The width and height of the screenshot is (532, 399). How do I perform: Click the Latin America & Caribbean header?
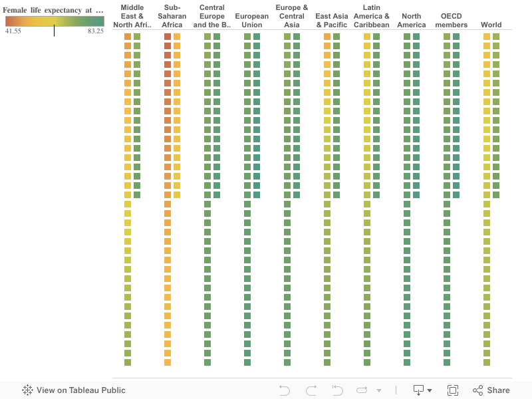tap(372, 17)
